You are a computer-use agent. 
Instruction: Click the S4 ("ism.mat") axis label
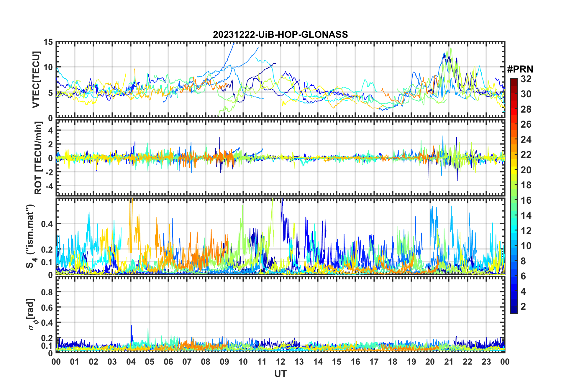click(31, 236)
